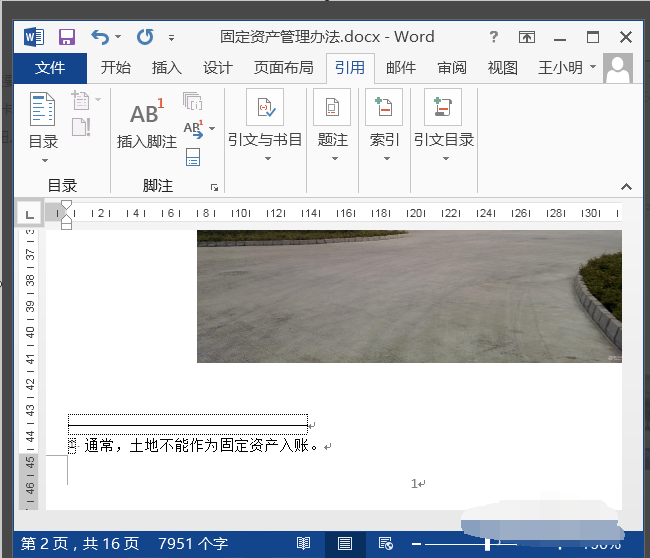Click the Save icon in quick access toolbar
This screenshot has height=558, width=650.
coord(67,37)
